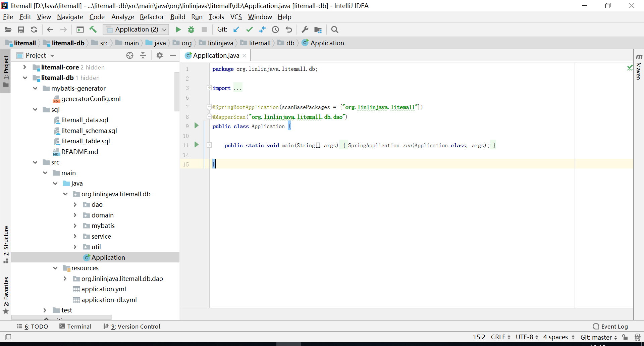Toggle the read-only lock icon in status bar
This screenshot has height=346, width=644.
[x=625, y=337]
